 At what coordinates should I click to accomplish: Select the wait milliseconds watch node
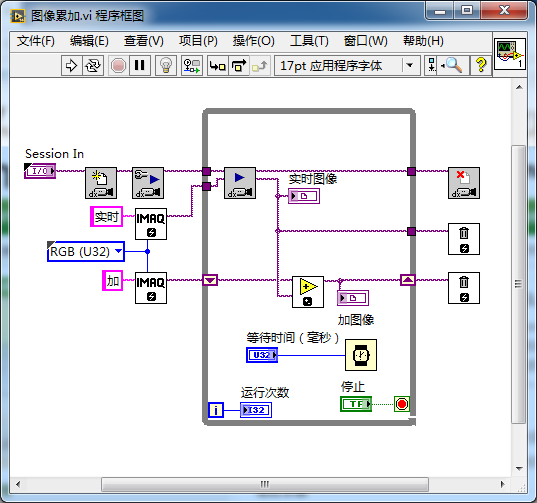point(361,355)
